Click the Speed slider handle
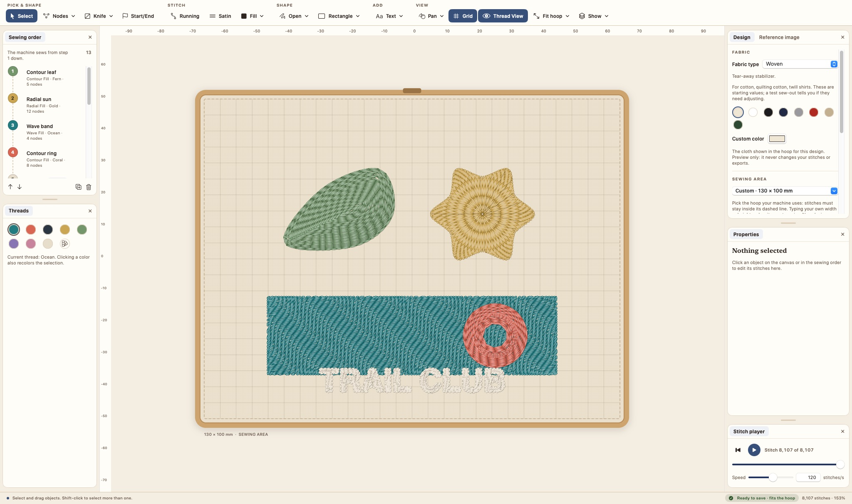 click(773, 477)
